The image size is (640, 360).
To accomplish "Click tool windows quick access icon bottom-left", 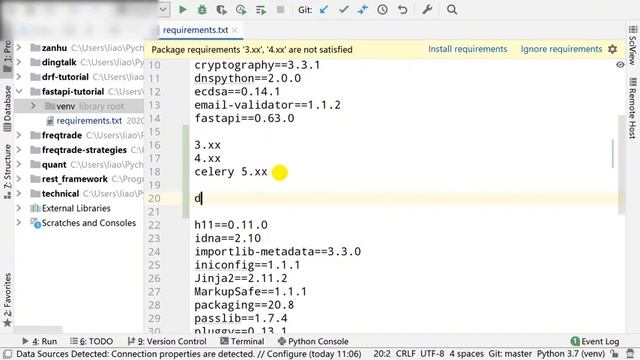I will click(7, 354).
